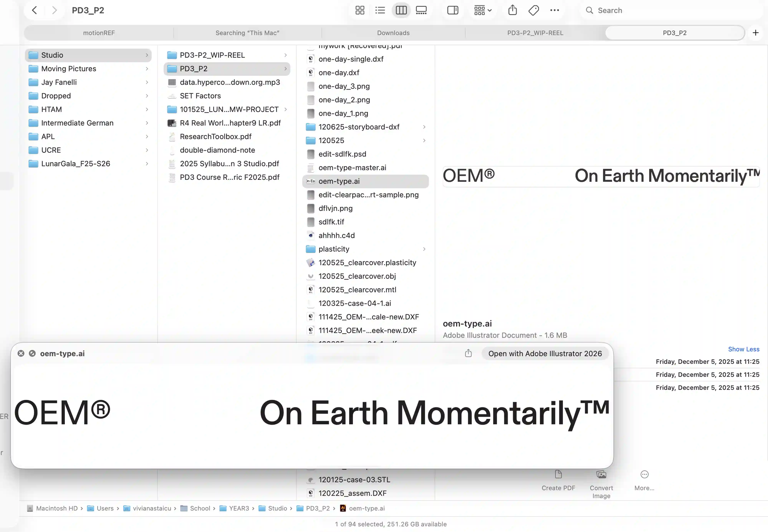This screenshot has width=768, height=532.
Task: Click the Quick Look share icon
Action: pos(468,353)
